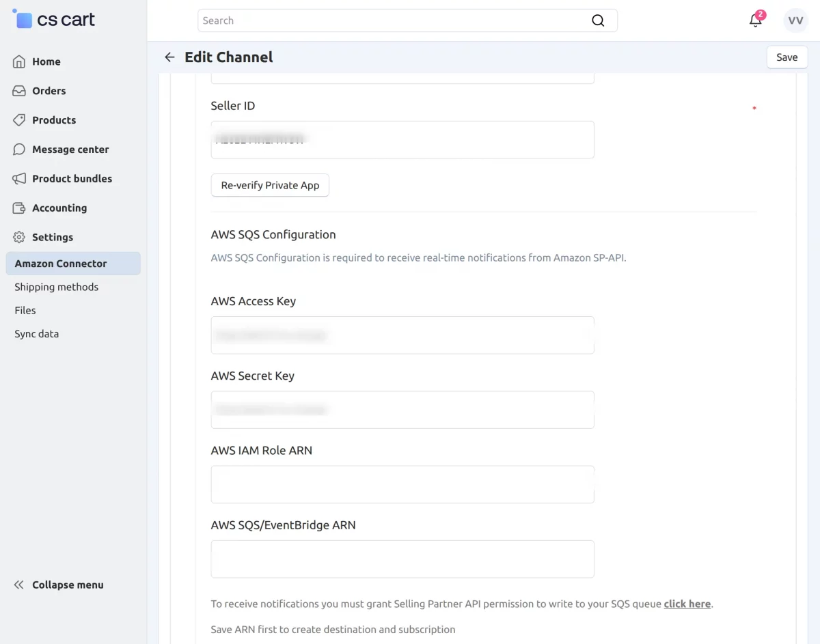
Task: Focus the Search field
Action: [407, 20]
